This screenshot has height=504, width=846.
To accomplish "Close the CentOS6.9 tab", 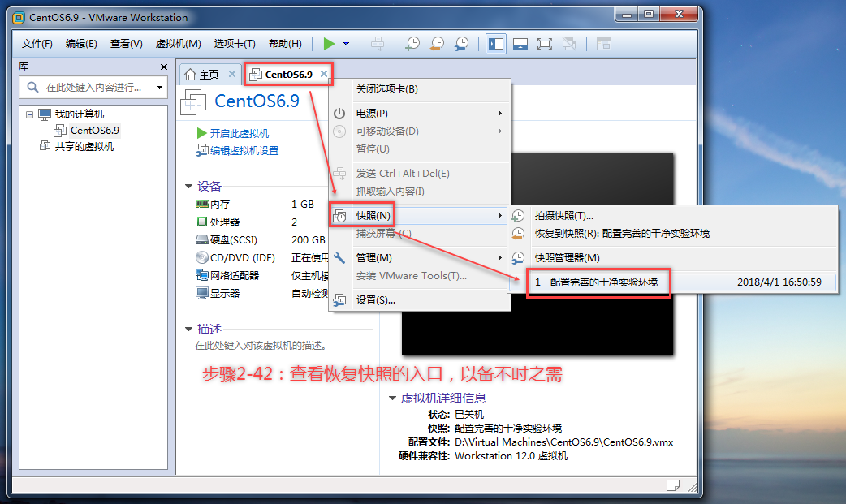I will coord(324,74).
